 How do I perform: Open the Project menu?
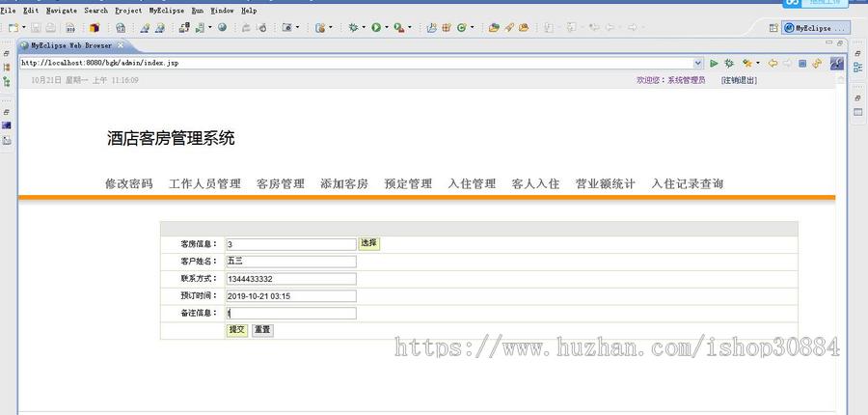(128, 11)
